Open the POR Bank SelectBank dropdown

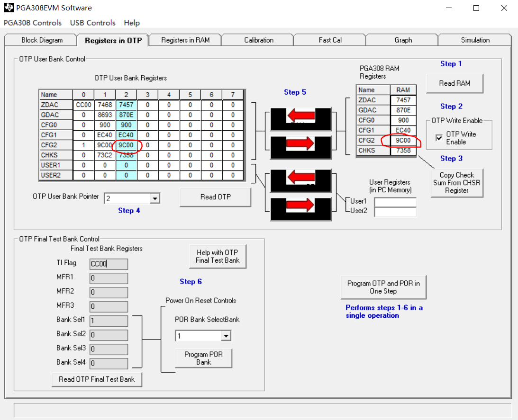pos(226,336)
